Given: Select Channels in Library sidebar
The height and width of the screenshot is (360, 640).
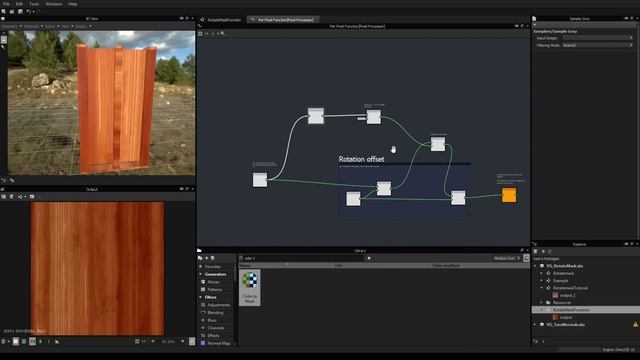Looking at the screenshot, I should (216, 328).
